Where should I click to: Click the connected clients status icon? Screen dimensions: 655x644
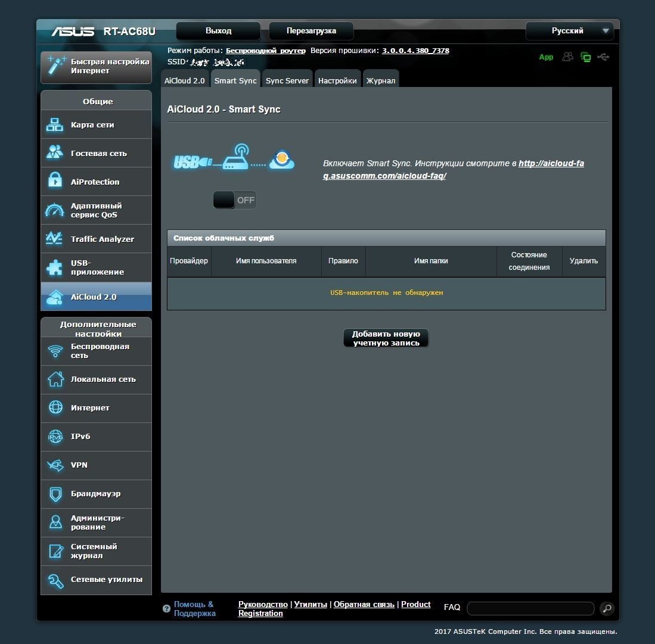568,57
